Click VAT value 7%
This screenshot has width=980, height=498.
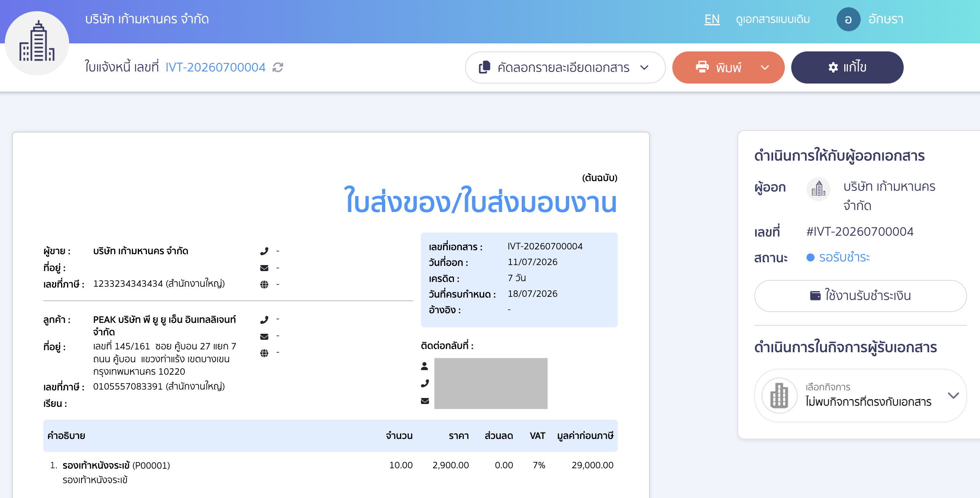tap(539, 465)
